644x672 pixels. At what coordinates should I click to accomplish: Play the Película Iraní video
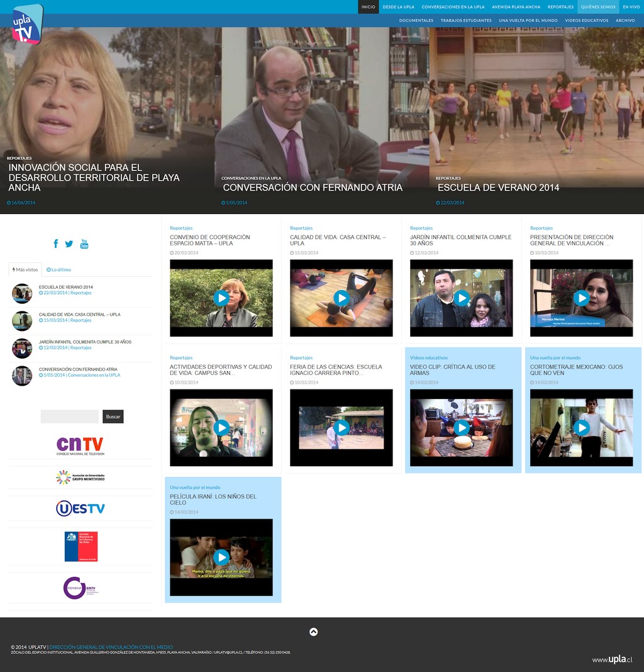point(221,557)
